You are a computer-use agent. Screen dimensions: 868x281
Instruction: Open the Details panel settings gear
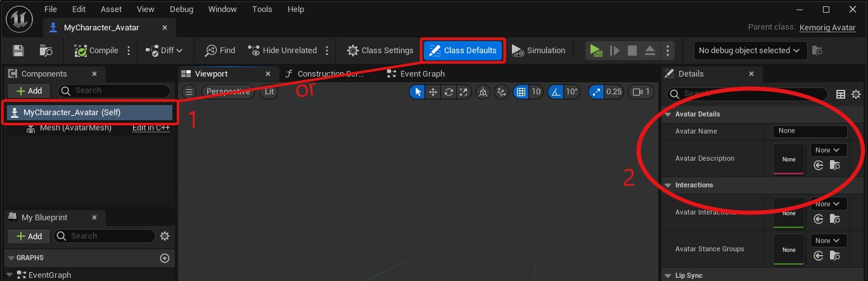pos(856,94)
